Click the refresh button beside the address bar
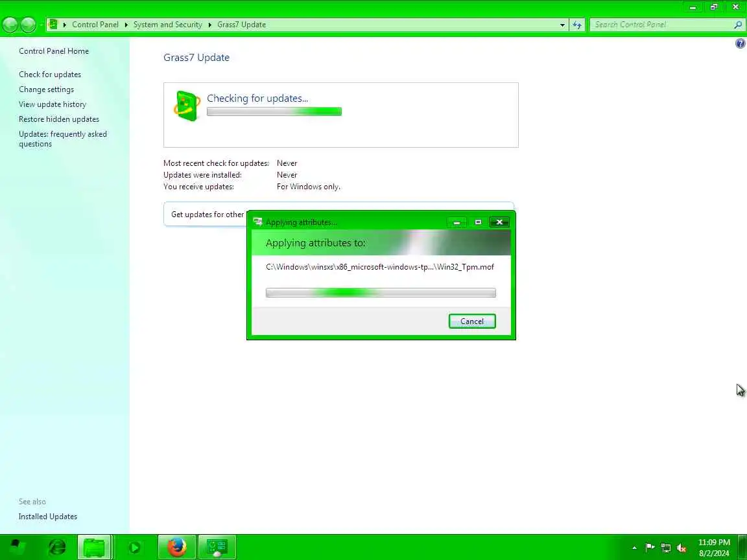This screenshot has height=560, width=747. [x=577, y=25]
